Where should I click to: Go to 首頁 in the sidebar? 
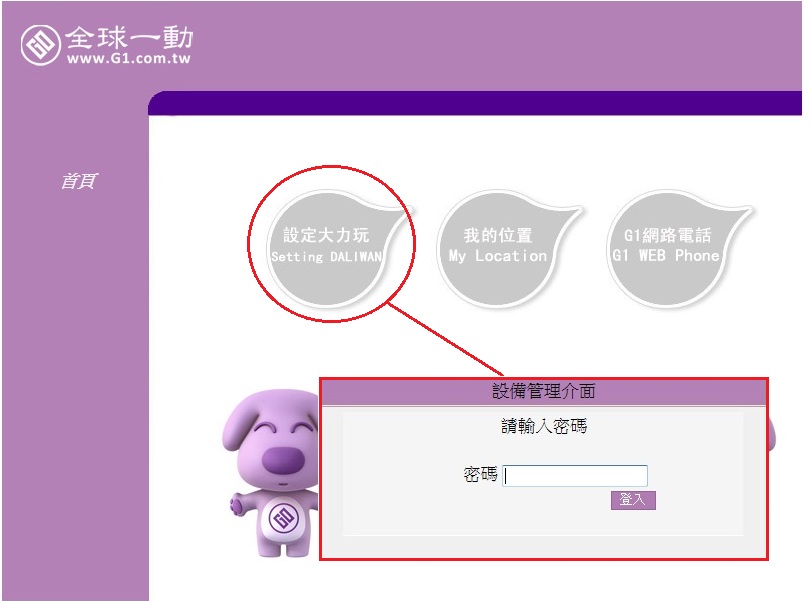tap(79, 181)
